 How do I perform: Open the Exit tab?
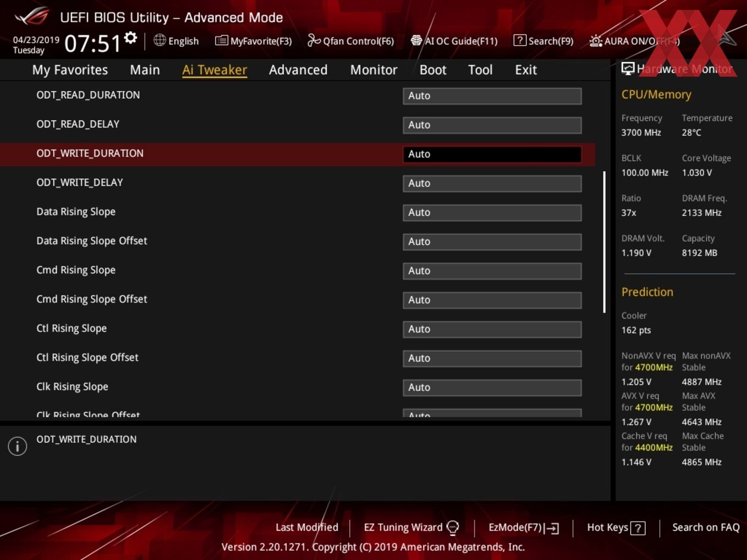pyautogui.click(x=526, y=70)
